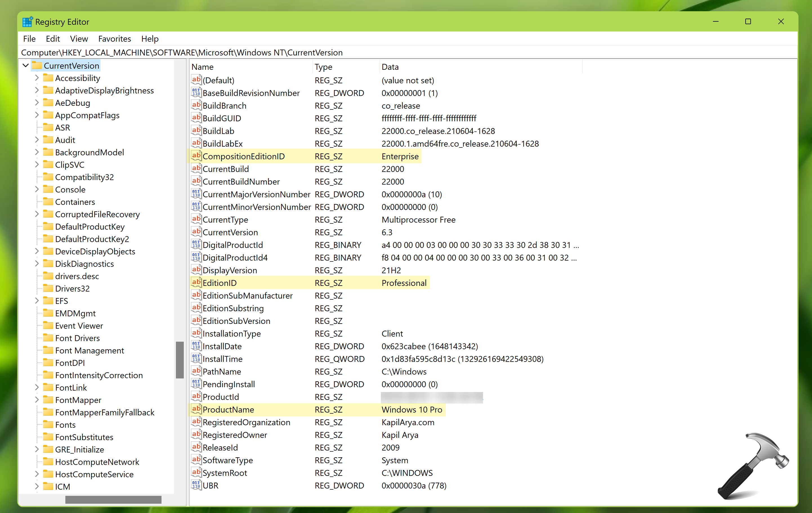This screenshot has width=812, height=513.
Task: Click the Registry Editor app icon in title bar
Action: (x=27, y=22)
